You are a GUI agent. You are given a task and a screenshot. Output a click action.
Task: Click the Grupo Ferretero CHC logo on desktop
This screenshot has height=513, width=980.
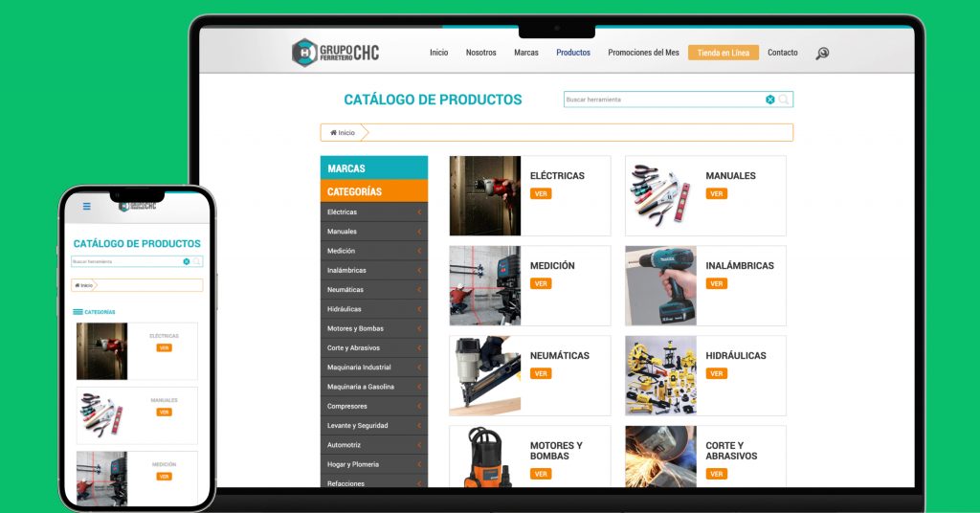335,53
